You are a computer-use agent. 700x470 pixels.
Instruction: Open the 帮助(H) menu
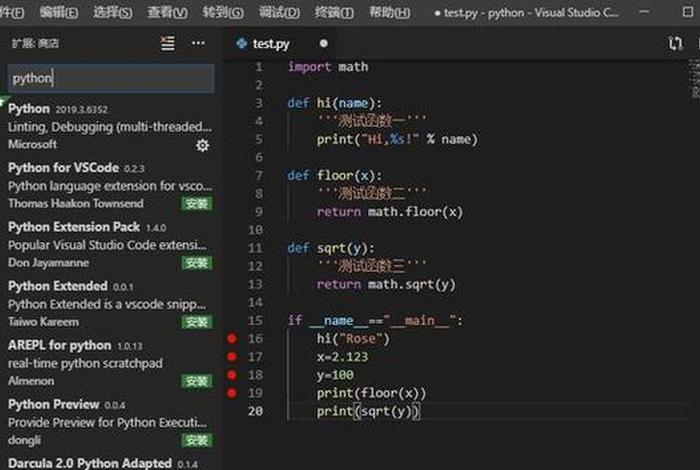(x=389, y=12)
